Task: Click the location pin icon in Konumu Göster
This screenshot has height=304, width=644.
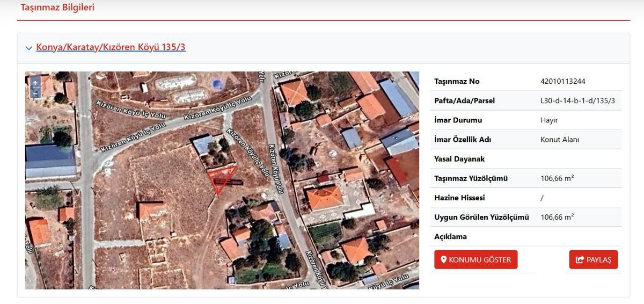Action: tap(443, 260)
